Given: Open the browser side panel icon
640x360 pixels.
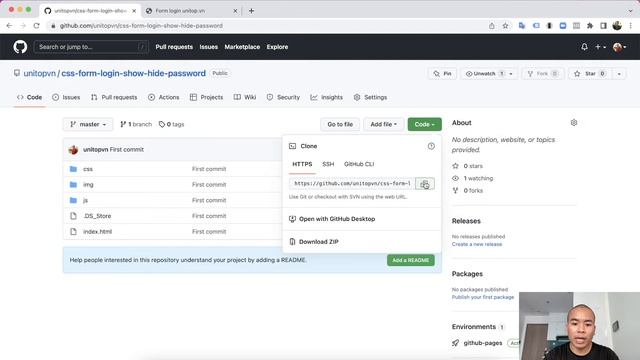Looking at the screenshot, I should [x=603, y=26].
